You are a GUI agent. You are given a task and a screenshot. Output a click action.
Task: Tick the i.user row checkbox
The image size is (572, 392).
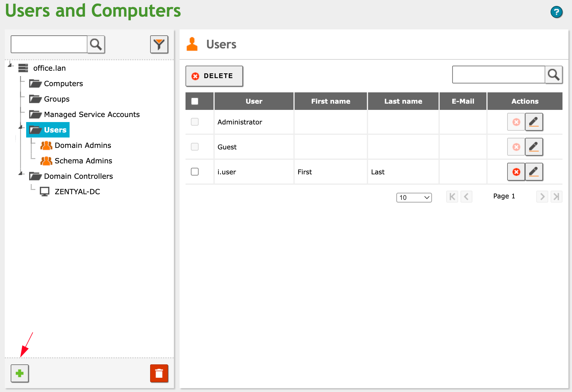[x=195, y=172]
